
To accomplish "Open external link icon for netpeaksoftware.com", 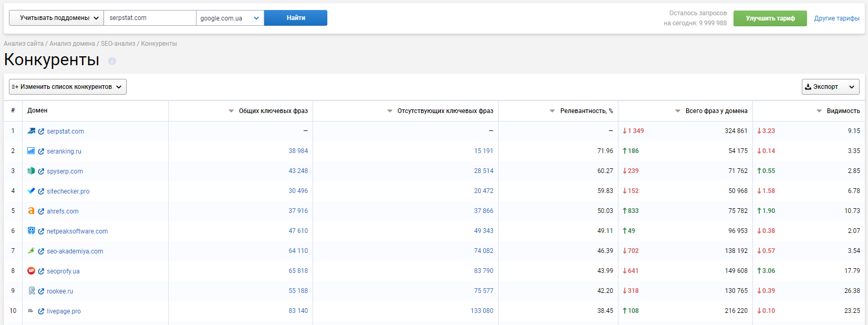I will [x=41, y=231].
